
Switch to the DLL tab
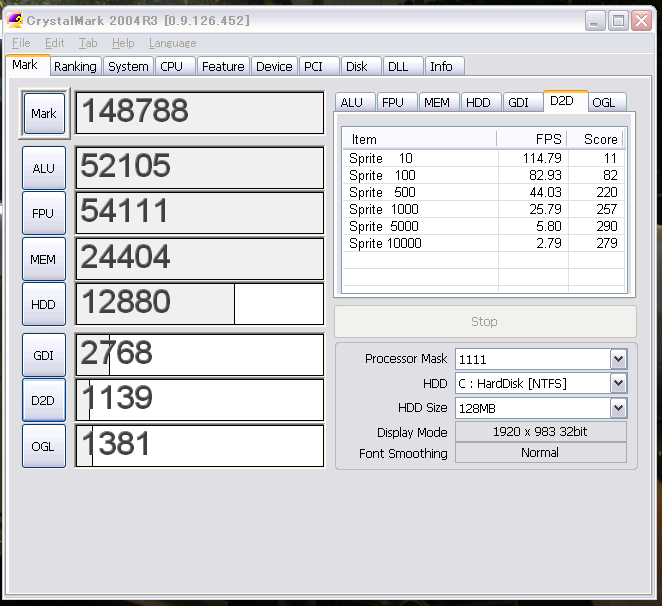403,66
